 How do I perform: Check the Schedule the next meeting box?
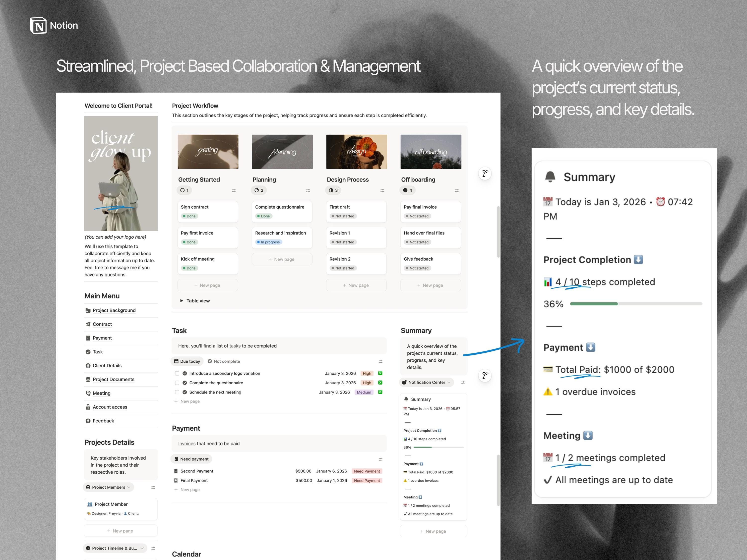[177, 392]
